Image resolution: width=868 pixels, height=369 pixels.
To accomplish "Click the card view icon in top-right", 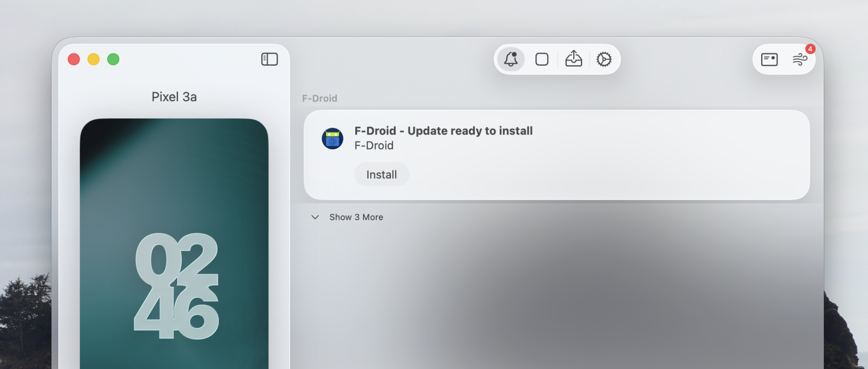I will tap(769, 59).
